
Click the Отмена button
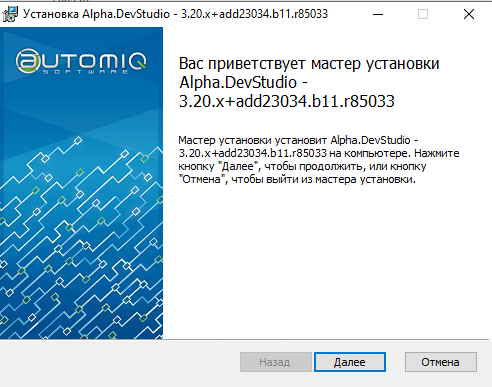[x=441, y=362]
